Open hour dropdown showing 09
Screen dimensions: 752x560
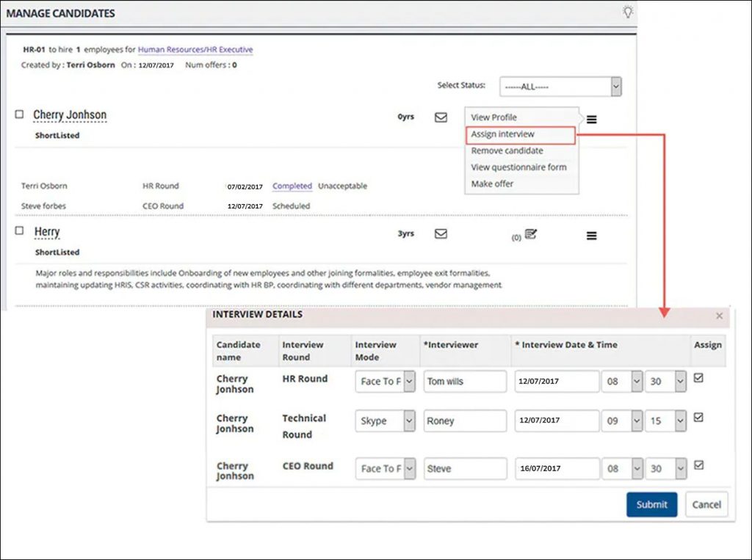pyautogui.click(x=622, y=421)
